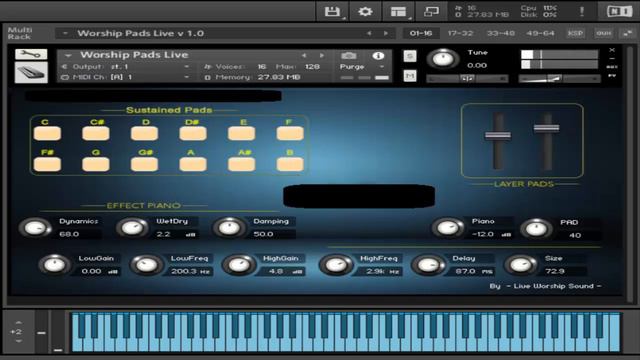Viewport: 640px width, 360px height.
Task: Open the multi rack name dropdown arrow
Action: point(65,33)
